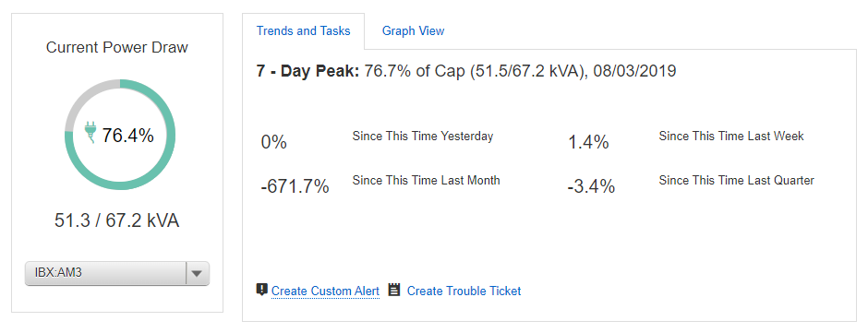Click the Current Power Draw title
Screen dimensions: 868x333
pos(116,48)
